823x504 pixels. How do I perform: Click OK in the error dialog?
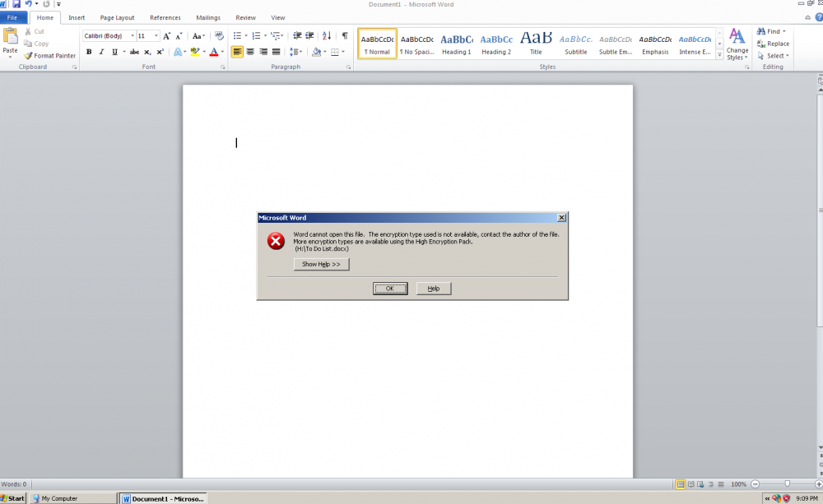390,289
